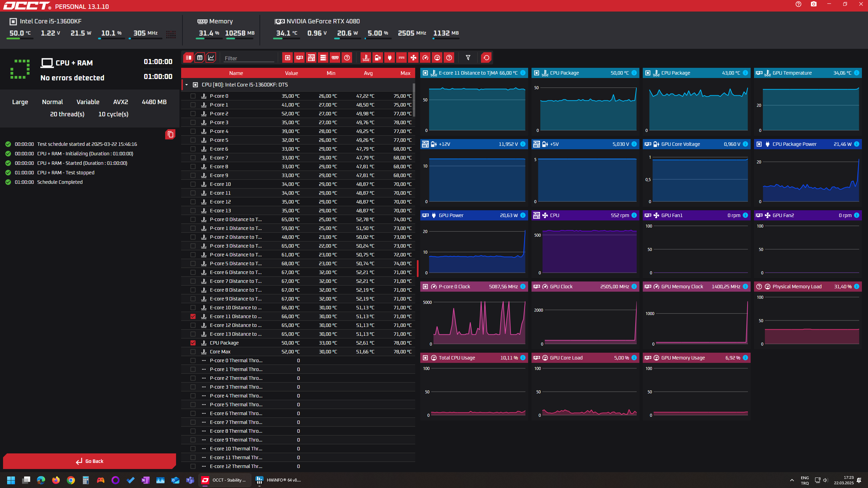Click the funnel filter icon

click(x=468, y=58)
